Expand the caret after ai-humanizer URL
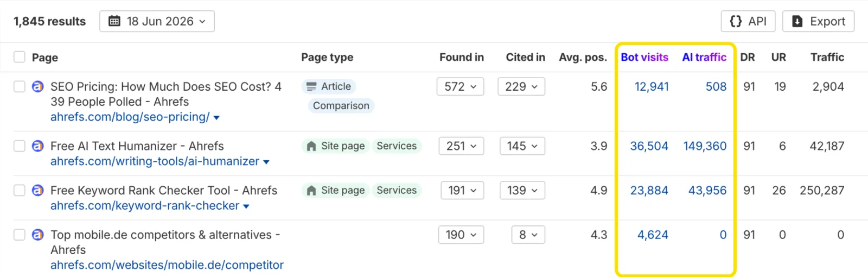868x277 pixels. pyautogui.click(x=266, y=162)
